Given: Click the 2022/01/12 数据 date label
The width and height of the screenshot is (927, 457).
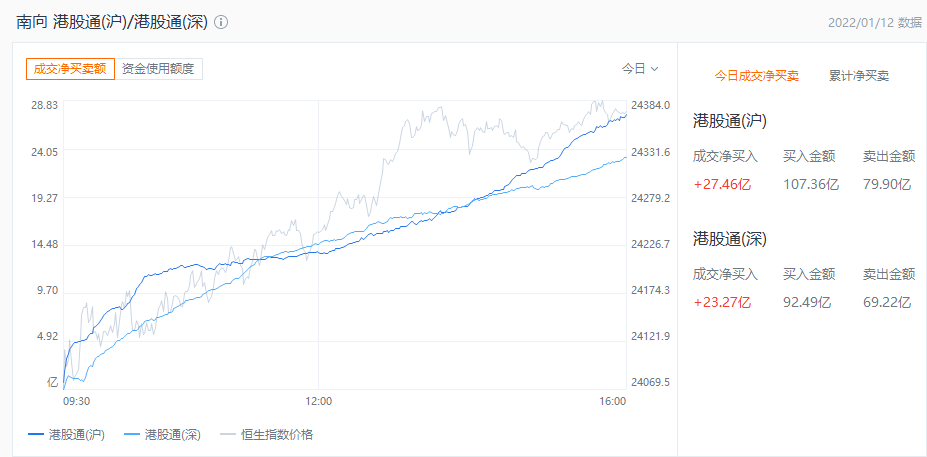Looking at the screenshot, I should [x=875, y=22].
